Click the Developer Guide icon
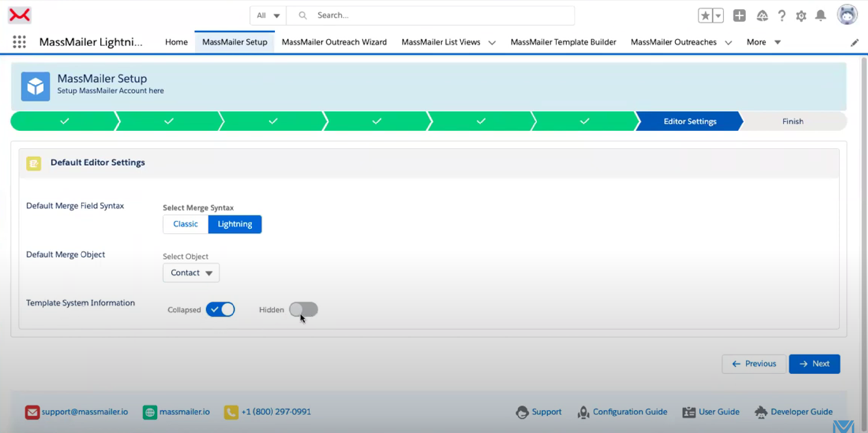Viewport: 868px width, 433px height. pyautogui.click(x=761, y=412)
